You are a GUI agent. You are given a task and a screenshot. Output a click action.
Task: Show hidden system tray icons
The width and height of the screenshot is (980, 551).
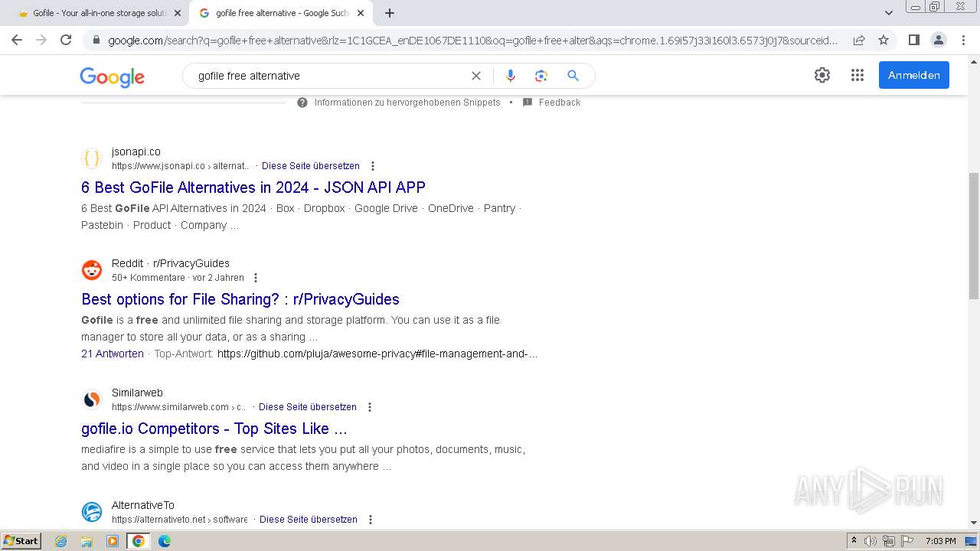854,540
